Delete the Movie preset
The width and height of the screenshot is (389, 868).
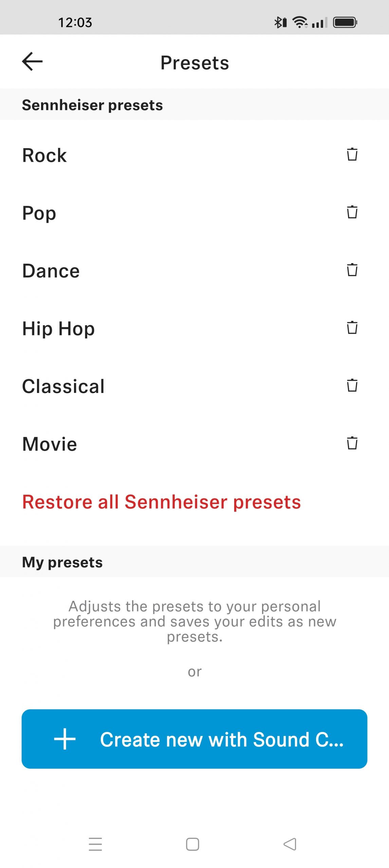pos(352,443)
